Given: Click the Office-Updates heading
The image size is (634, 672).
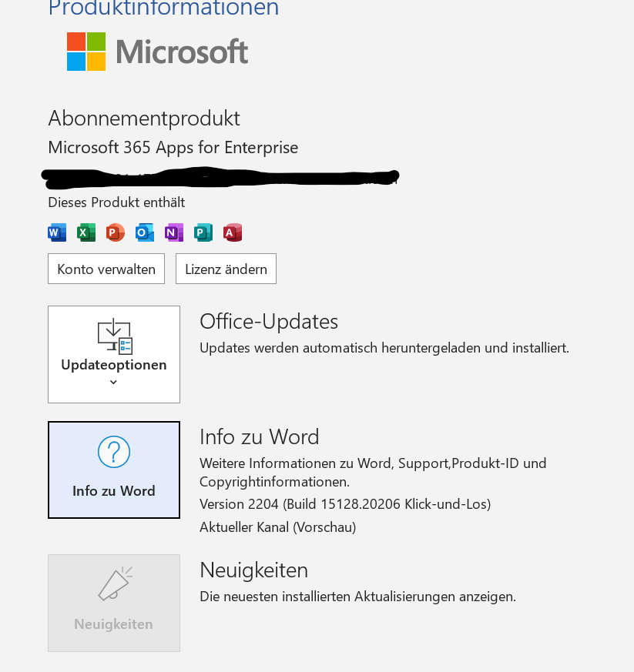Looking at the screenshot, I should point(269,322).
